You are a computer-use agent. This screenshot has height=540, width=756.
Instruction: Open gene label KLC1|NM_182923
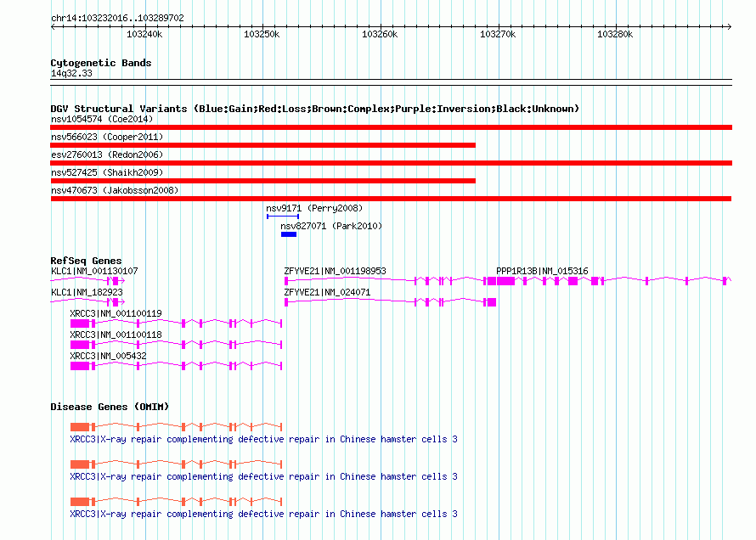pos(87,292)
